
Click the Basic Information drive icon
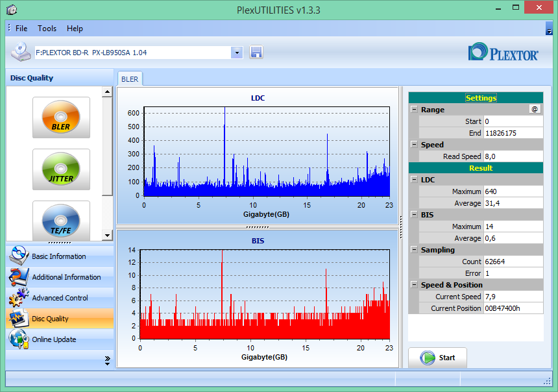tap(19, 256)
